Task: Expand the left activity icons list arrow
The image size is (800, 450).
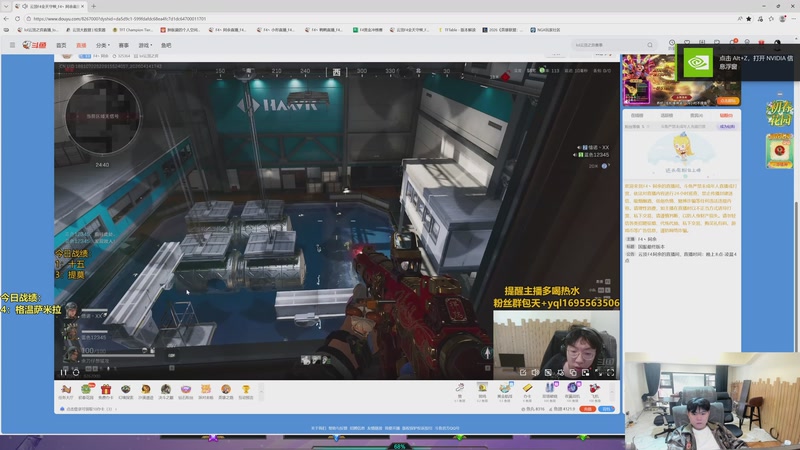Action: tap(261, 391)
